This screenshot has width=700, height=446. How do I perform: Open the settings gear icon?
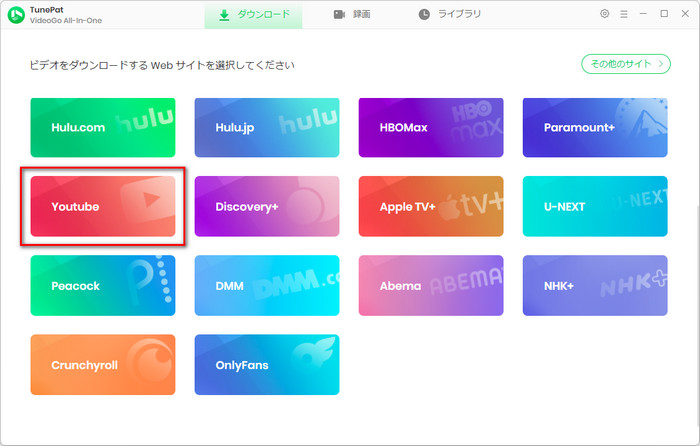604,14
